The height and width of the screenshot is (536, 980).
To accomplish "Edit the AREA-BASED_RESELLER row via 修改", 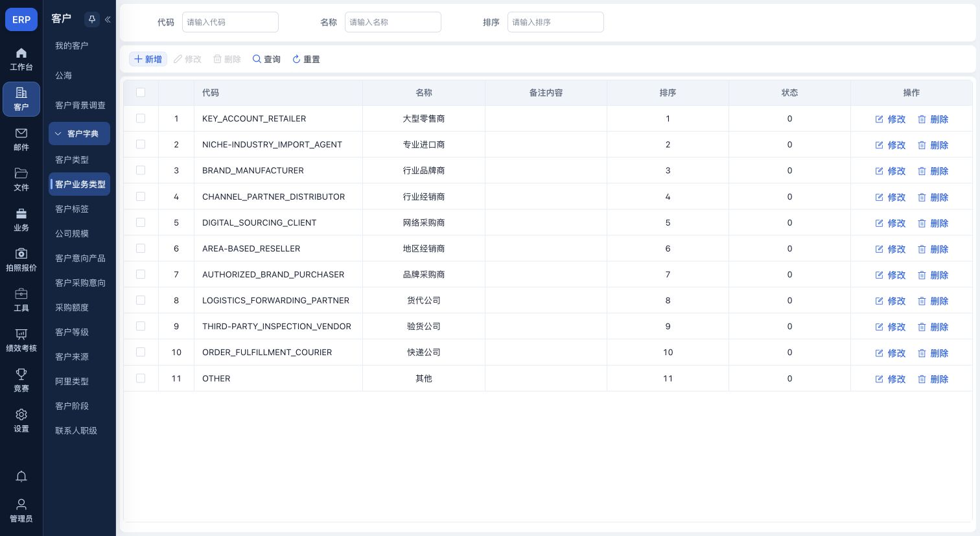I will tap(891, 249).
